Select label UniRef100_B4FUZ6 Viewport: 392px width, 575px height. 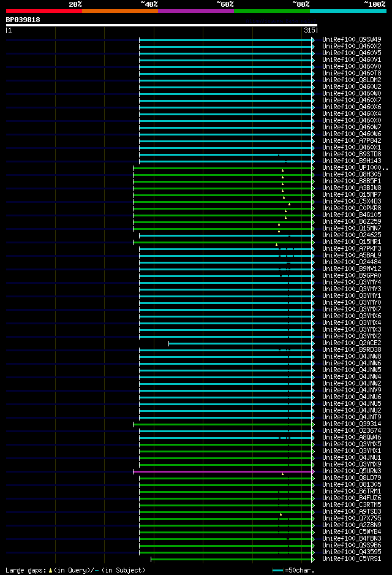(352, 498)
